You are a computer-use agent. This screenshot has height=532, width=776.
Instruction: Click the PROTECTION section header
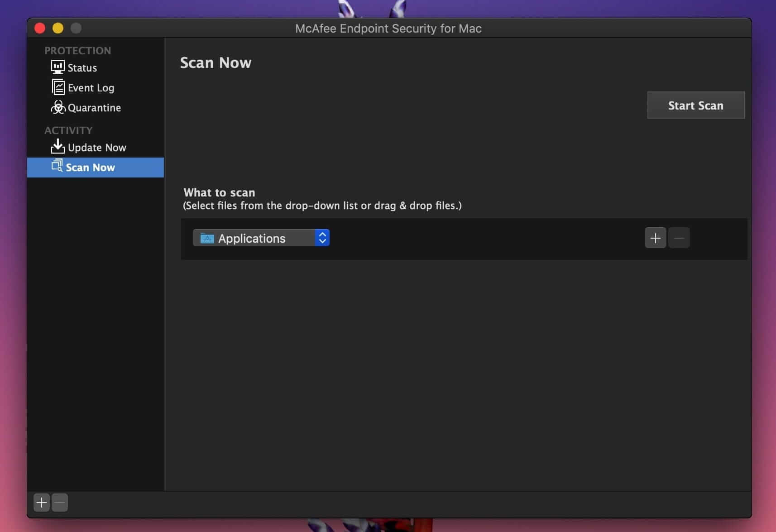coord(77,51)
